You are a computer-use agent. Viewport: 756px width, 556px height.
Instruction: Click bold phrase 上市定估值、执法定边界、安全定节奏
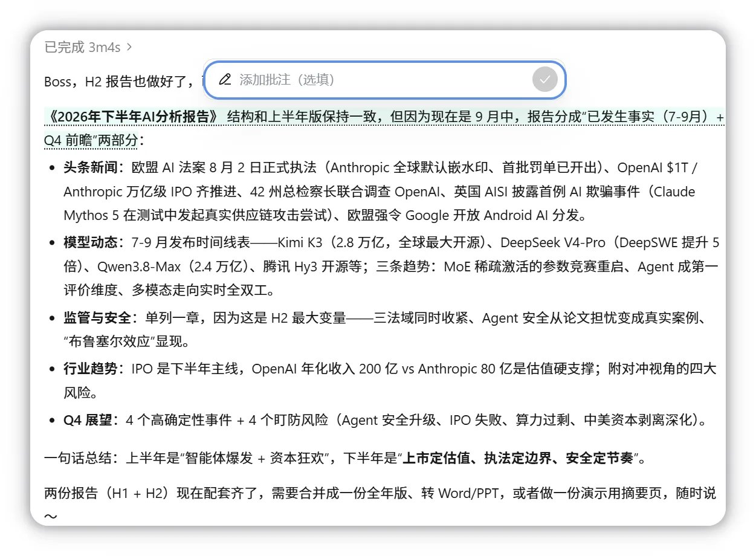pos(517,458)
